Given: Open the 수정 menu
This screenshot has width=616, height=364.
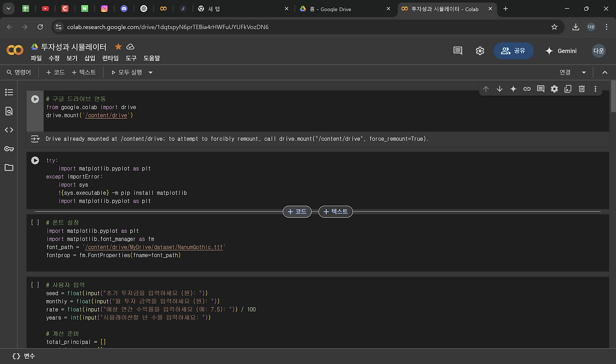Looking at the screenshot, I should pos(54,58).
